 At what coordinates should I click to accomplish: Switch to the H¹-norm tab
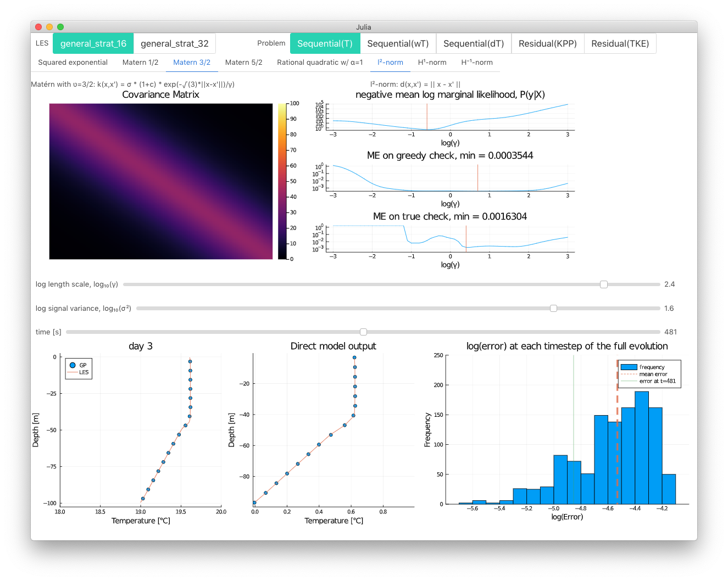432,63
